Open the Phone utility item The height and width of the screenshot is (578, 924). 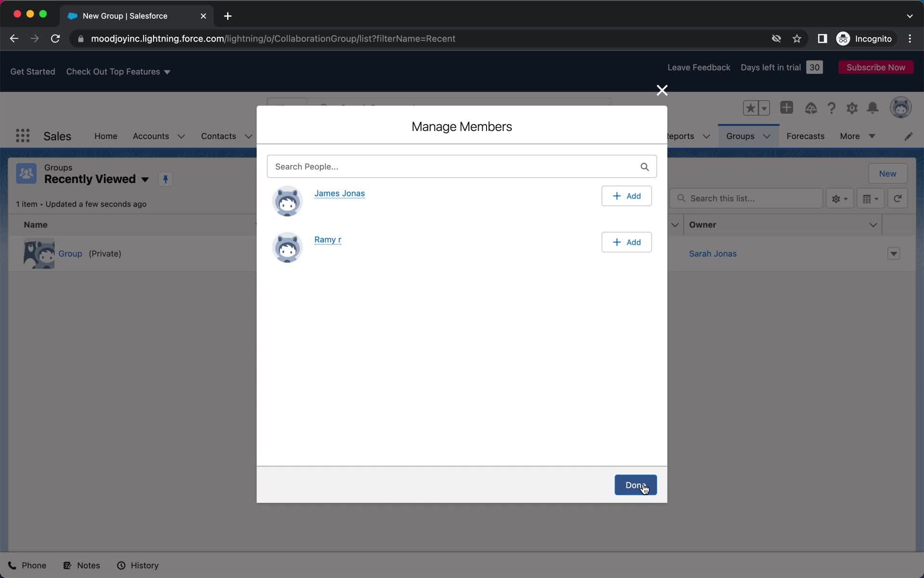point(27,565)
